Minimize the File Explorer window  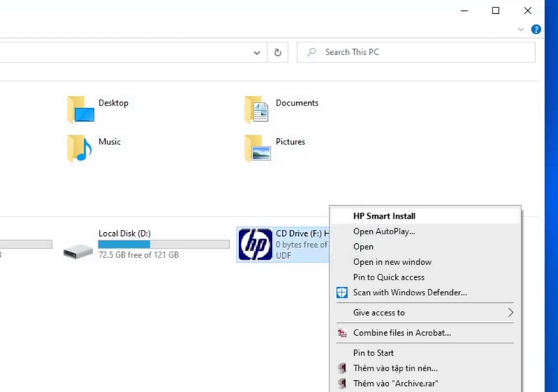click(x=464, y=10)
